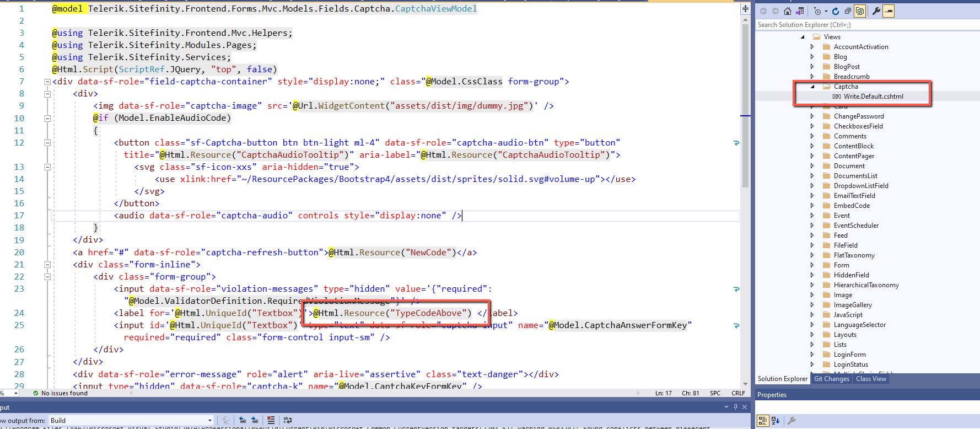This screenshot has width=980, height=429.
Task: Click Find Message in Code icon
Action: [226, 420]
